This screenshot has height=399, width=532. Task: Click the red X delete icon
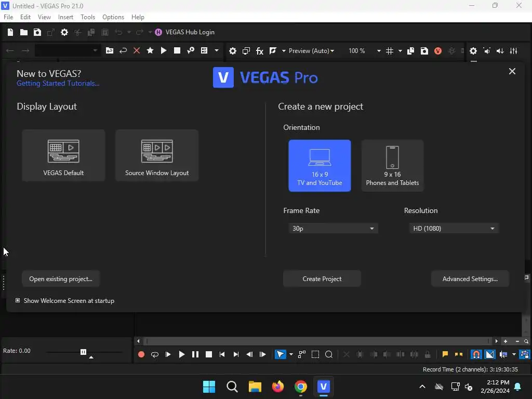(x=137, y=50)
